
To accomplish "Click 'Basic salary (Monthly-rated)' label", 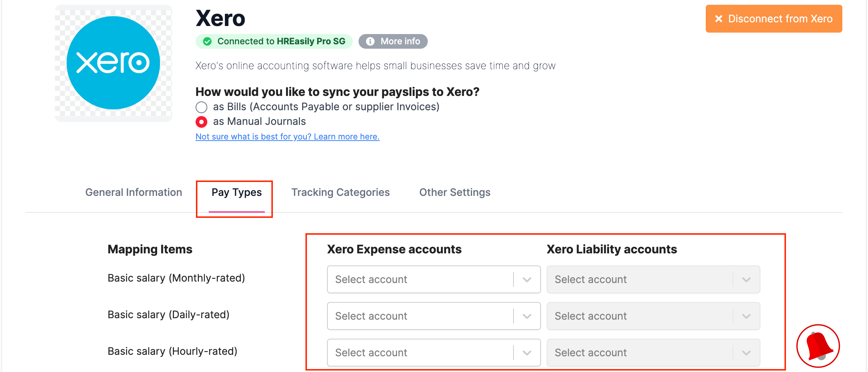I will click(176, 278).
